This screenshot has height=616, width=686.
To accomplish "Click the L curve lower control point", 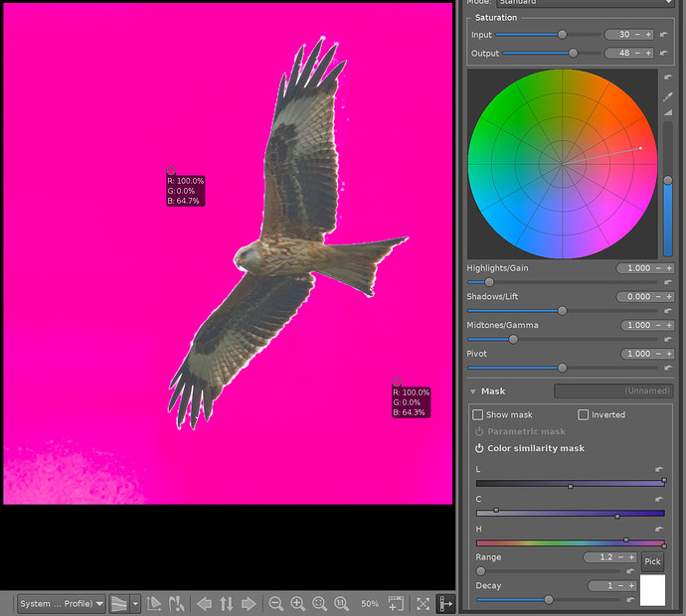I will (x=570, y=486).
